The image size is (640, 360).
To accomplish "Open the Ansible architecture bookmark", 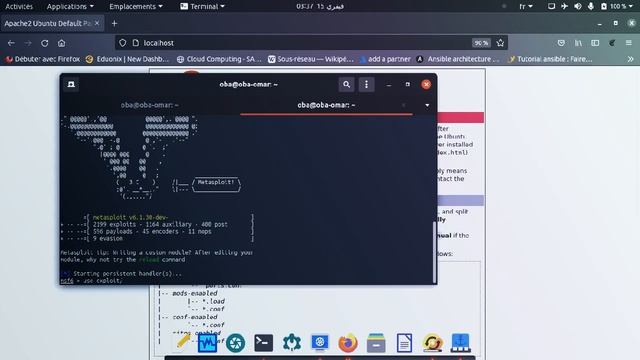I will (458, 59).
